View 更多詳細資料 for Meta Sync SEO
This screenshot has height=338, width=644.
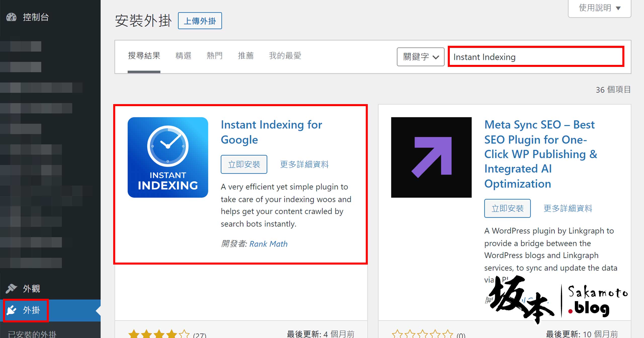pos(568,208)
